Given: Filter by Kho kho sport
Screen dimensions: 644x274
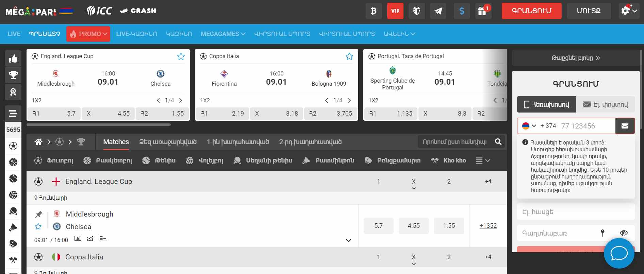Looking at the screenshot, I should tap(448, 160).
